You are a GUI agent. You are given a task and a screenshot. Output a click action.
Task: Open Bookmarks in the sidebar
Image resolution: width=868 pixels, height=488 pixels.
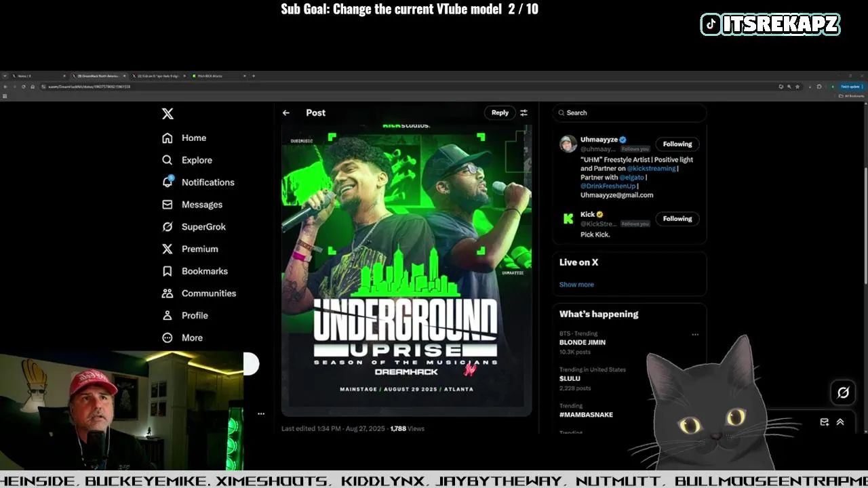(195, 271)
